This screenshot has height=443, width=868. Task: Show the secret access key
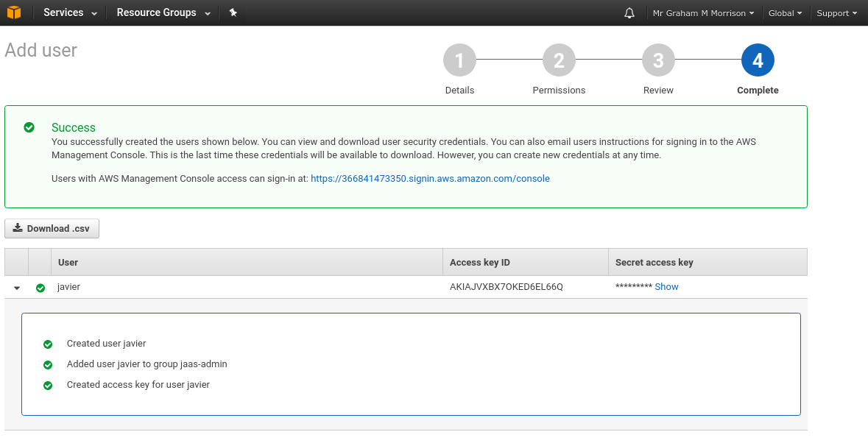click(666, 286)
